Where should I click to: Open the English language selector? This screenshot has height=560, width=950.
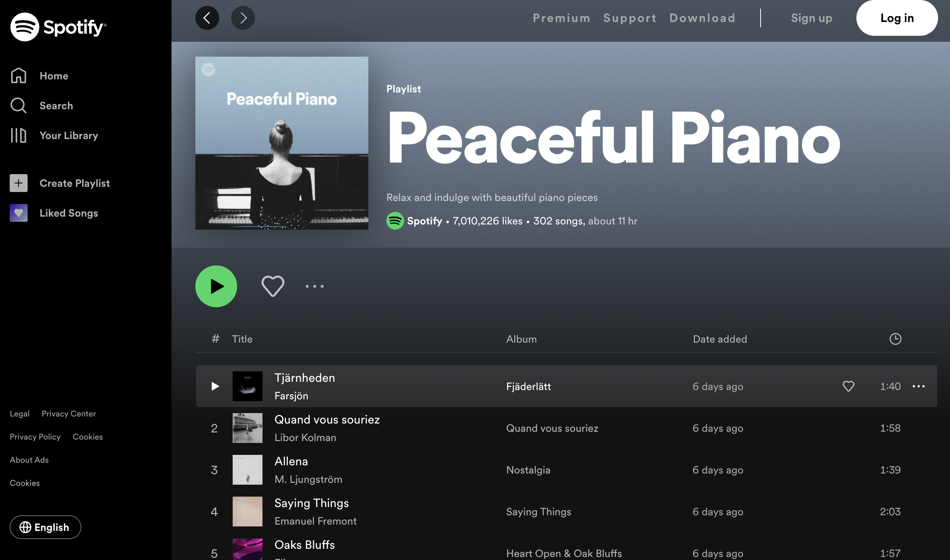(x=45, y=527)
